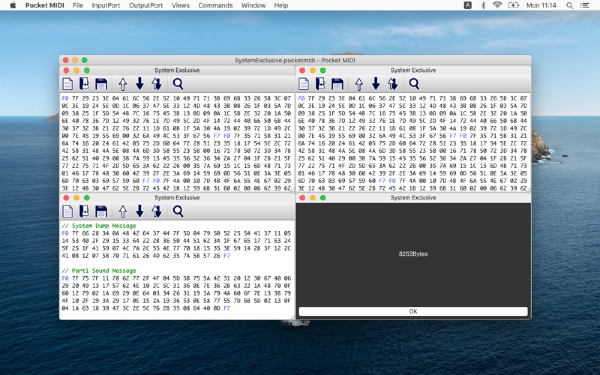Click New document icon in top-left System Exclusive window

pyautogui.click(x=68, y=84)
